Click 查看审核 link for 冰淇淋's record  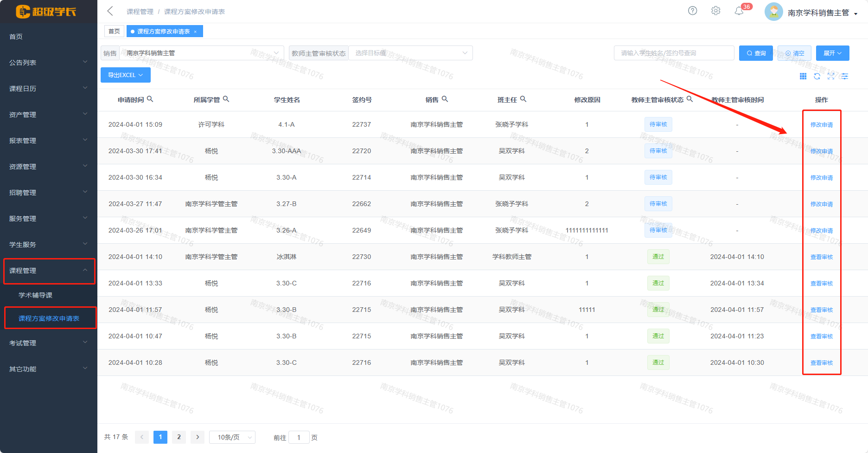(x=821, y=256)
